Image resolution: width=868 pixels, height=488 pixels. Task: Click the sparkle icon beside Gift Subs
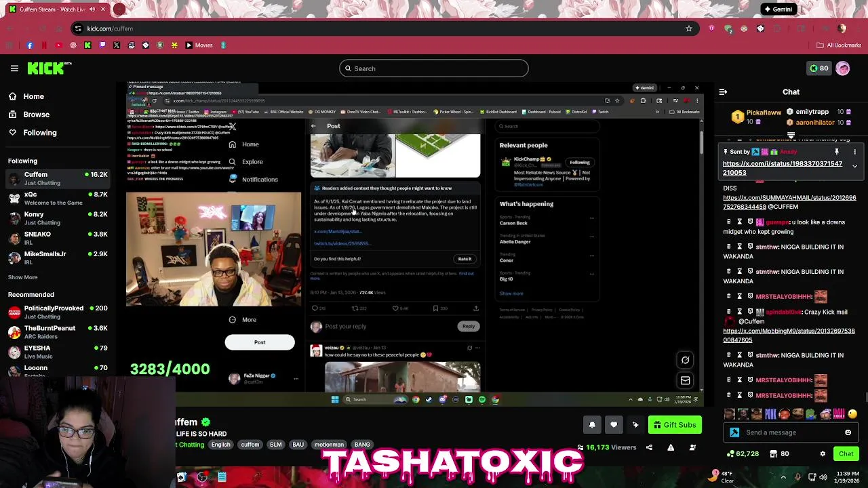pos(635,425)
